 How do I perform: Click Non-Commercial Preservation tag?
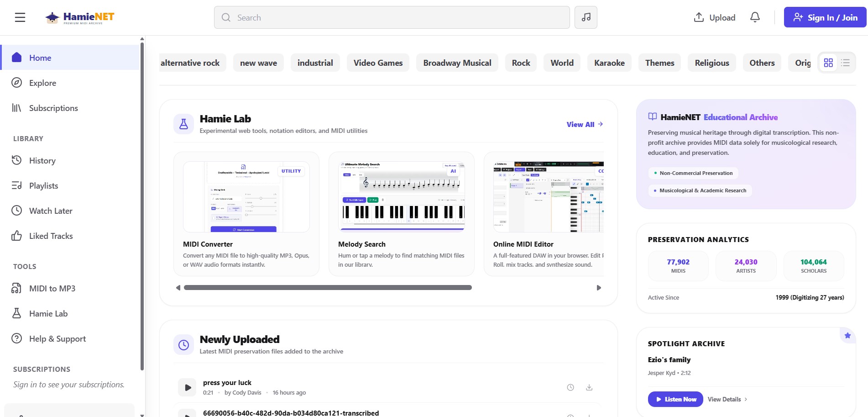[693, 173]
